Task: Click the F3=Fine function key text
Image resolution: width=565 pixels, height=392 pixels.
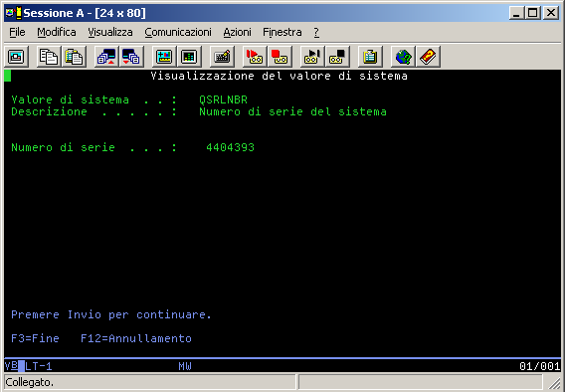Action: coord(35,338)
